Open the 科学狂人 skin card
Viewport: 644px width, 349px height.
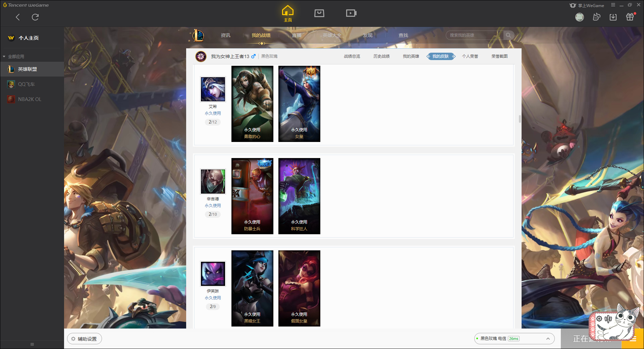(299, 196)
